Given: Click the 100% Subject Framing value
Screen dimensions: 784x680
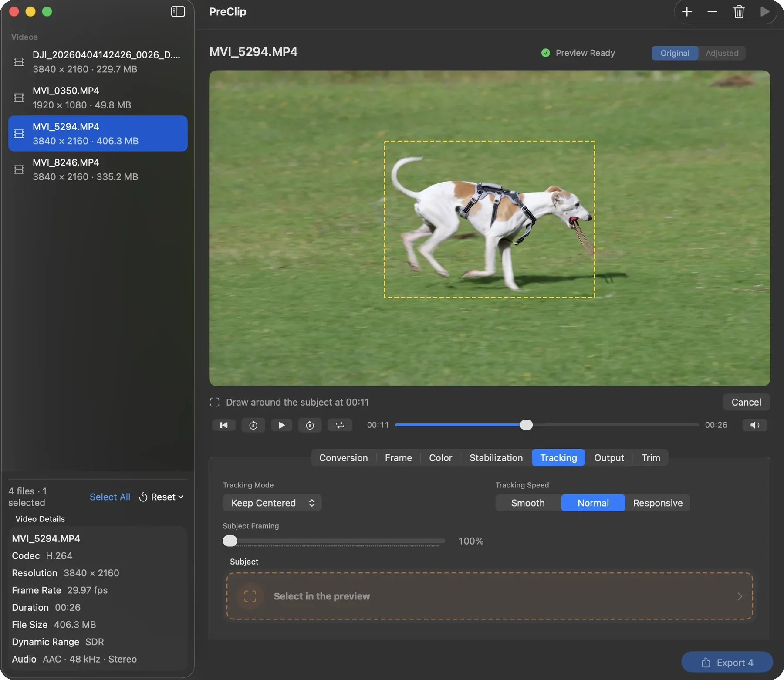Looking at the screenshot, I should pos(471,541).
